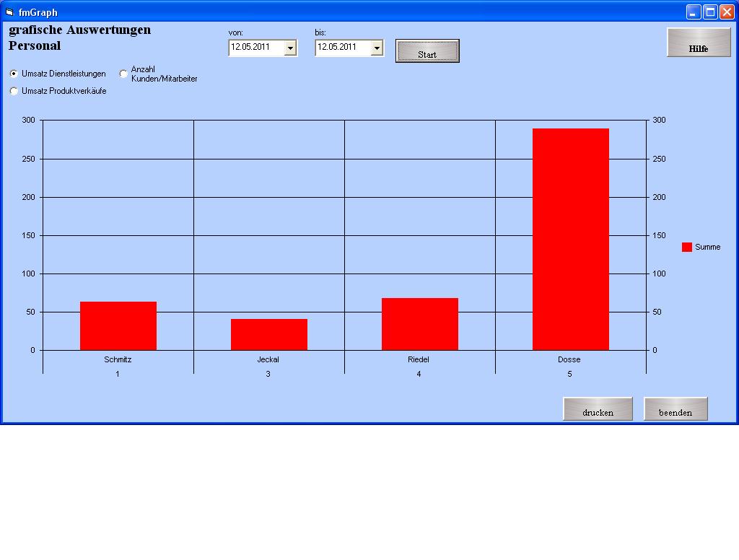Click the red bar for Dosse
Screen dimensions: 739x560
pos(570,240)
